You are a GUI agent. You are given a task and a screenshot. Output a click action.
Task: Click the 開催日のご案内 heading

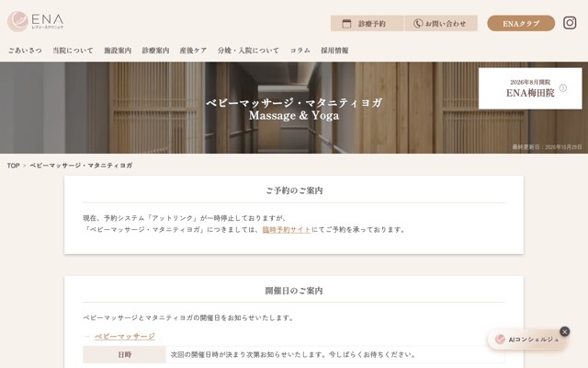pyautogui.click(x=294, y=291)
